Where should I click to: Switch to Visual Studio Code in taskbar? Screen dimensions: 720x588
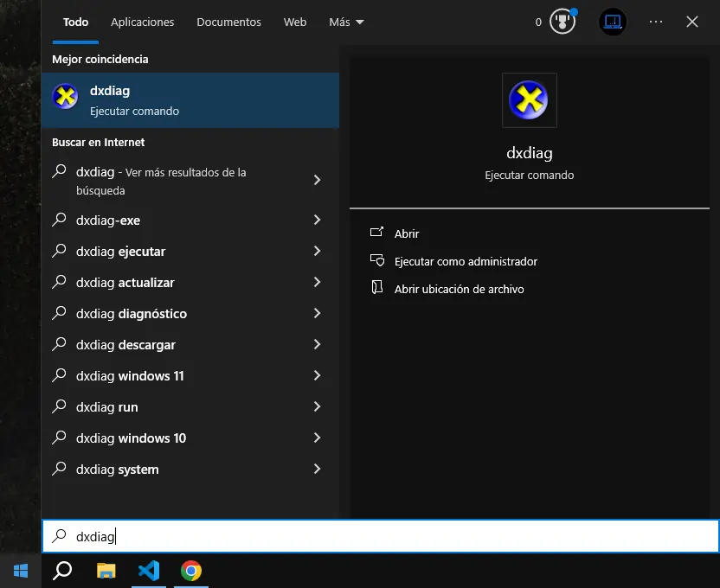coord(149,571)
